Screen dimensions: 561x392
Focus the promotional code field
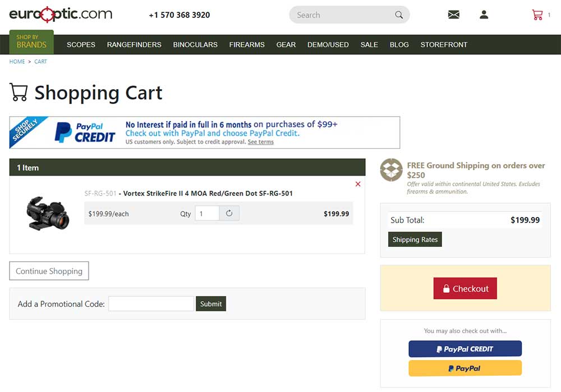pos(151,304)
